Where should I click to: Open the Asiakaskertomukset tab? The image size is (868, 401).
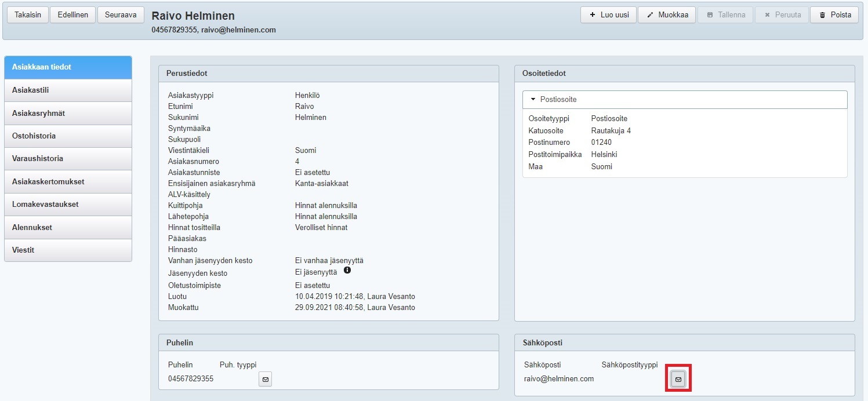tap(68, 182)
